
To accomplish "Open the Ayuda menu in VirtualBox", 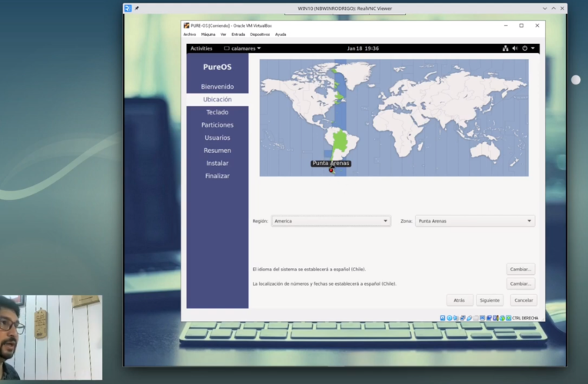I will (x=281, y=35).
